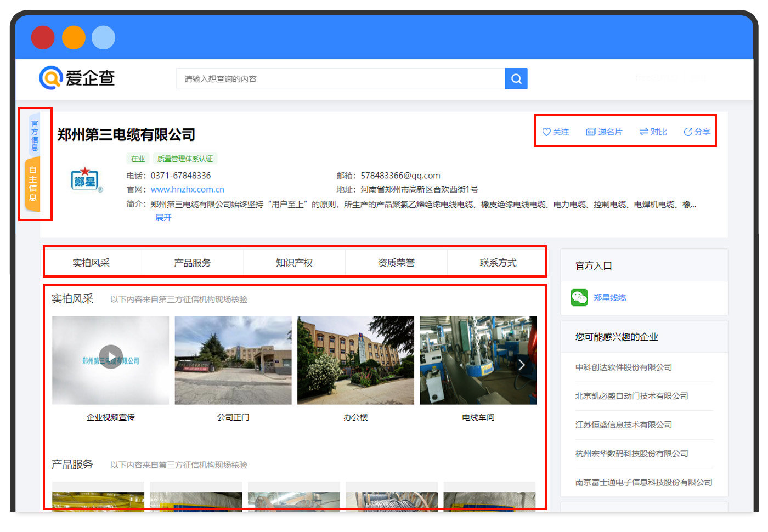This screenshot has width=768, height=532.
Task: Switch to the 知识产权 tab
Action: point(295,263)
